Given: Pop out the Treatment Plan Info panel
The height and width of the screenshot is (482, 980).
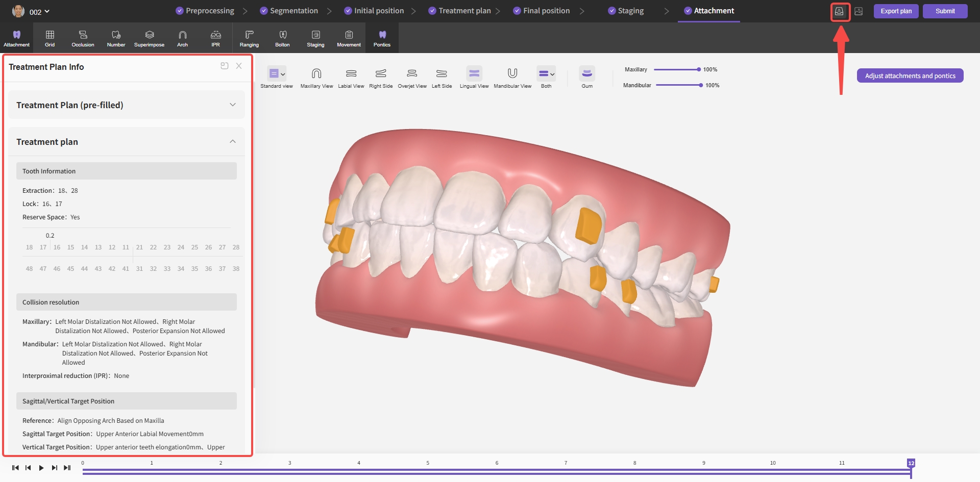Looking at the screenshot, I should 224,66.
